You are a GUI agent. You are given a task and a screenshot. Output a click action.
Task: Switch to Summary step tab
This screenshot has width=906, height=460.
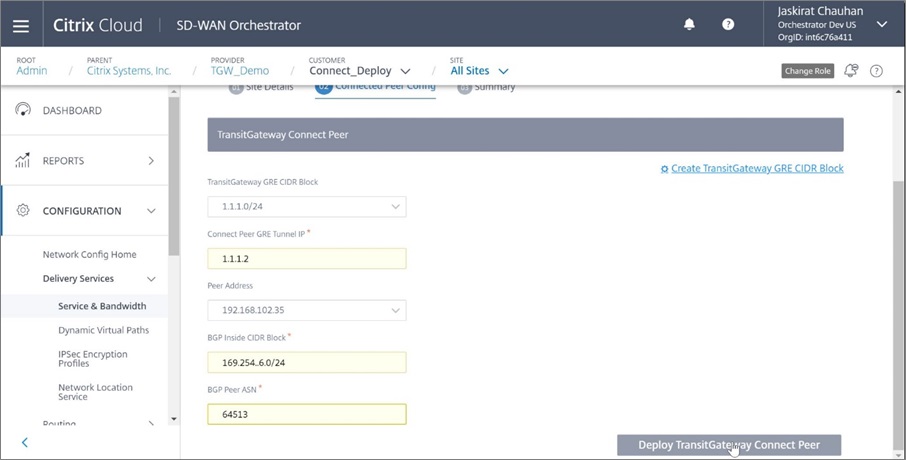click(x=486, y=87)
